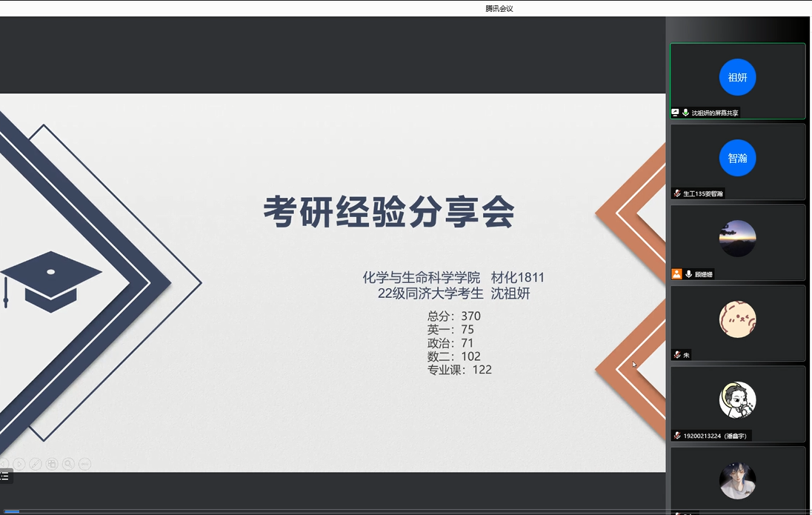Click the 考研经验分享会 slide title
Screen dimensions: 812x515
389,213
